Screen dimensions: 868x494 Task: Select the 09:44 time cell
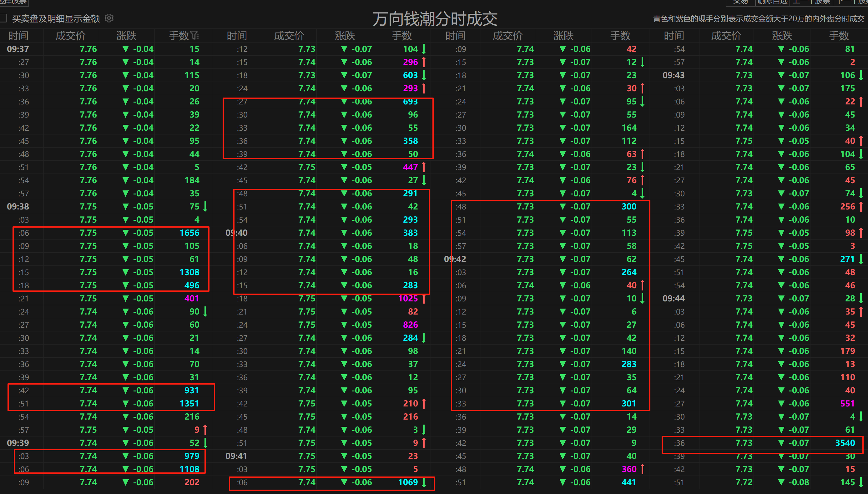coord(673,298)
